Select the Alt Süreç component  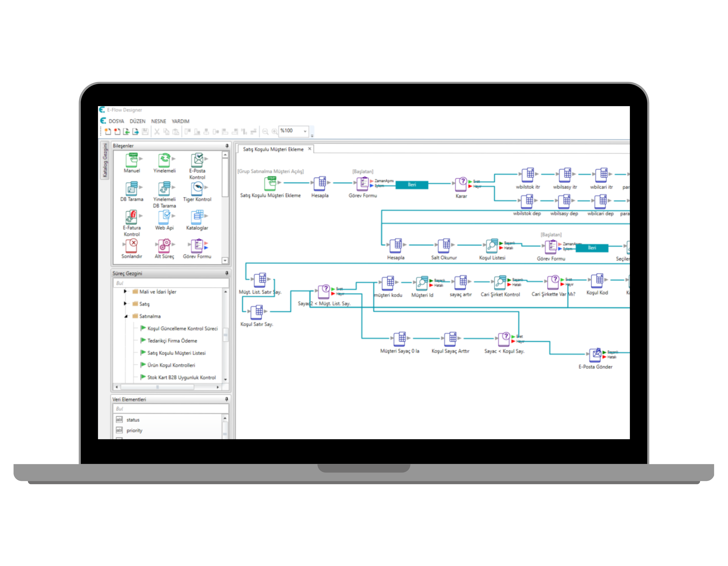(x=164, y=246)
